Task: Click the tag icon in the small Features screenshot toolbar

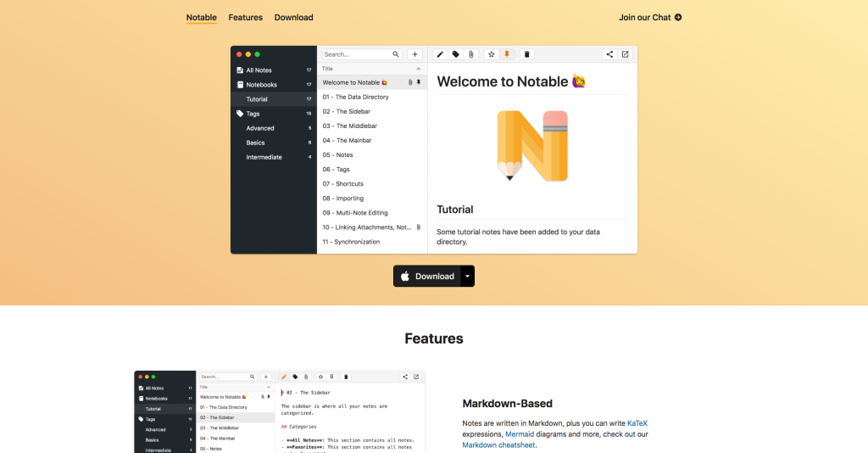Action: pos(295,377)
